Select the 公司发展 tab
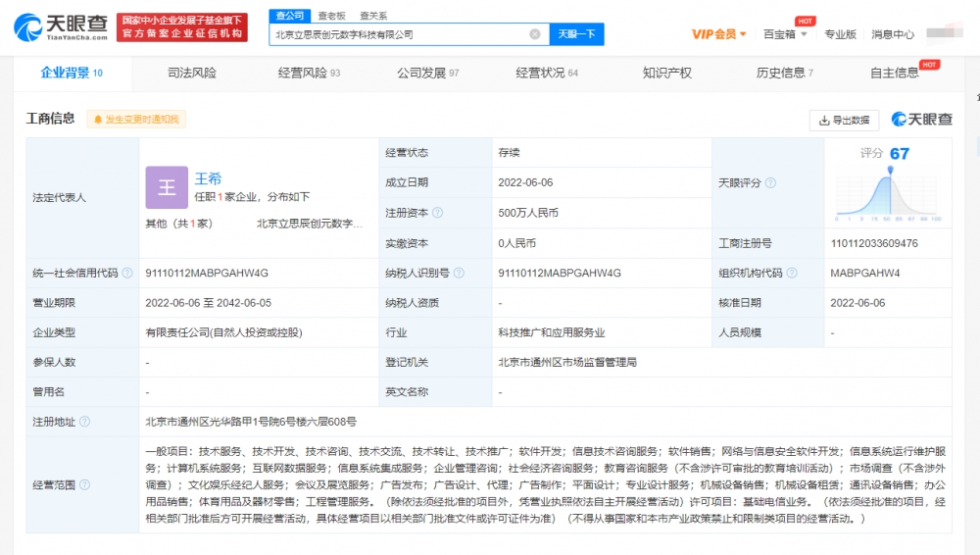Viewport: 980px width, 555px height. click(428, 74)
